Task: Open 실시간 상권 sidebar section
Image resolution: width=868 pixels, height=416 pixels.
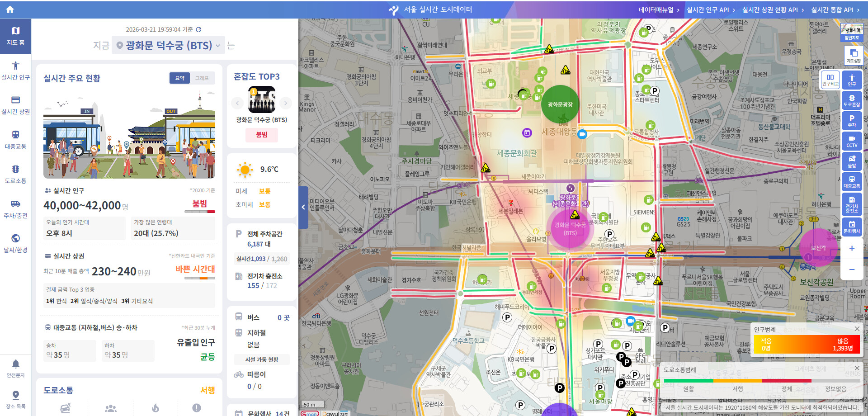Action: point(15,105)
